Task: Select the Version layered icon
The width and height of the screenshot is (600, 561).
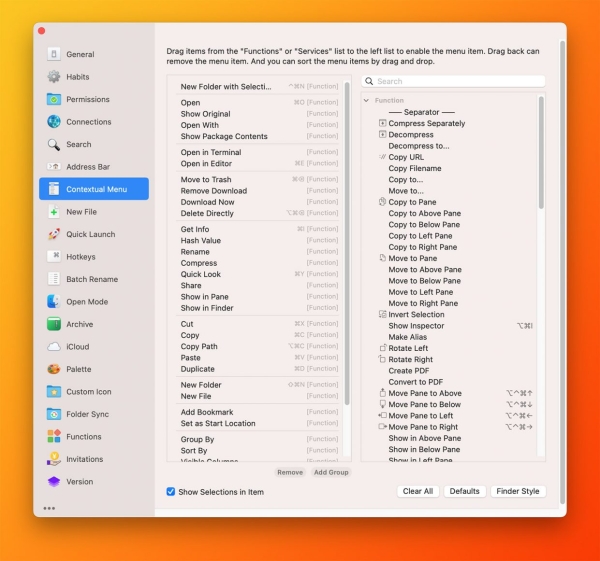Action: tap(54, 481)
